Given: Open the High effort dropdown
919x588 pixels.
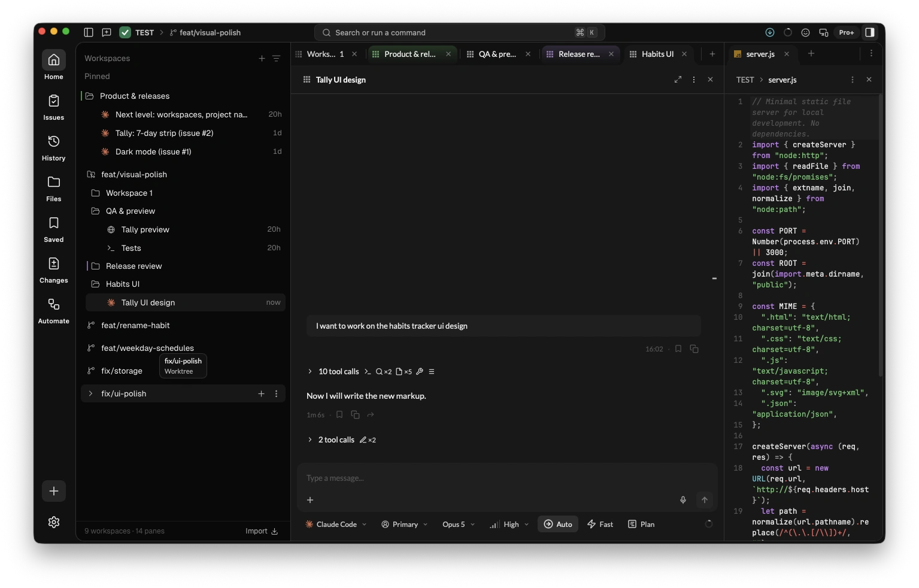Looking at the screenshot, I should pyautogui.click(x=509, y=524).
